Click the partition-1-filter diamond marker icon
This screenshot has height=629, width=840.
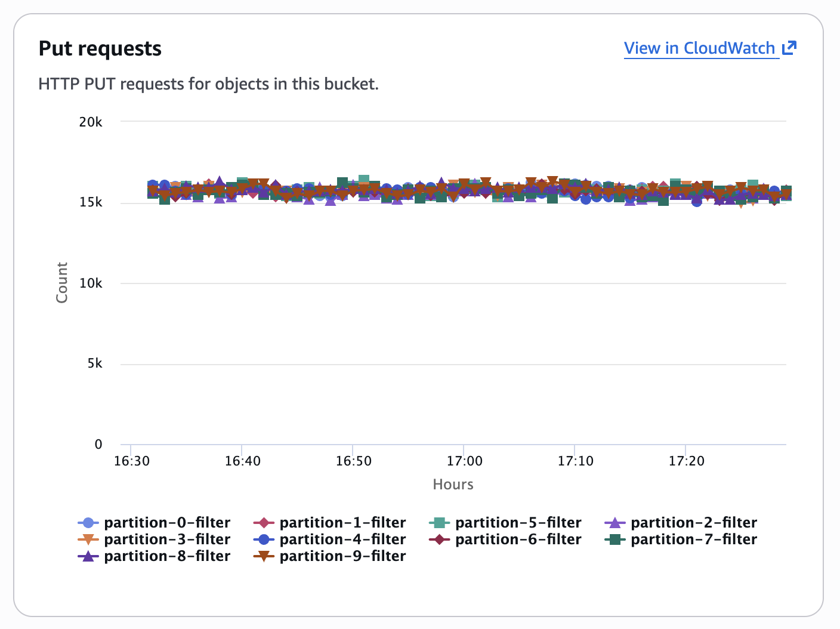263,522
